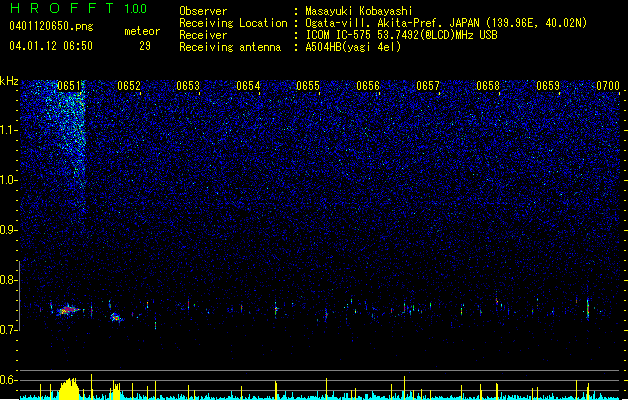This screenshot has height=400, width=629.
Task: Click the yellow amplitude peak near 0652
Action: 116,391
